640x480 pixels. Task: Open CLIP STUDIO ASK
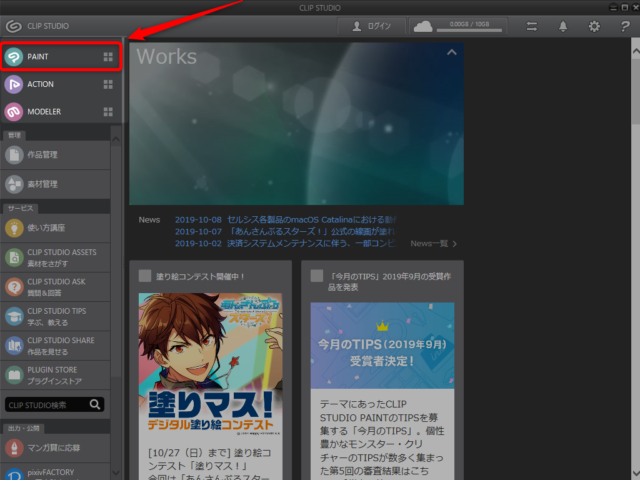pos(55,287)
